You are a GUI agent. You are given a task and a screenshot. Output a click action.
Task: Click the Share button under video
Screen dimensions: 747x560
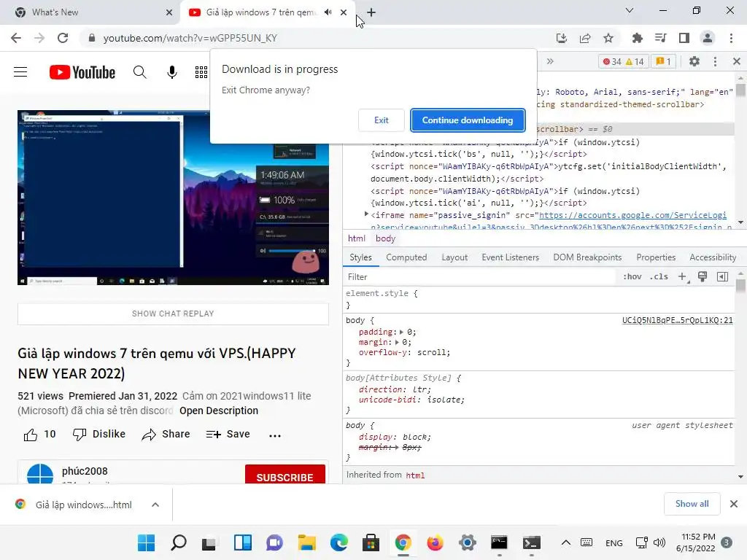(166, 435)
